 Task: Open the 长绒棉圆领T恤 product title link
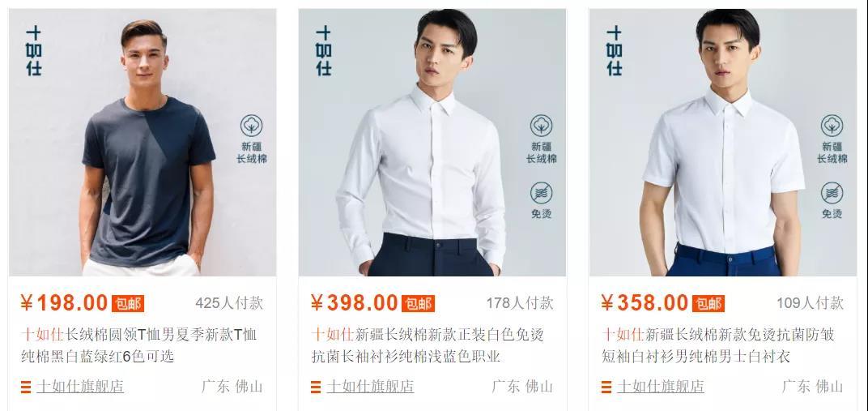pos(139,345)
